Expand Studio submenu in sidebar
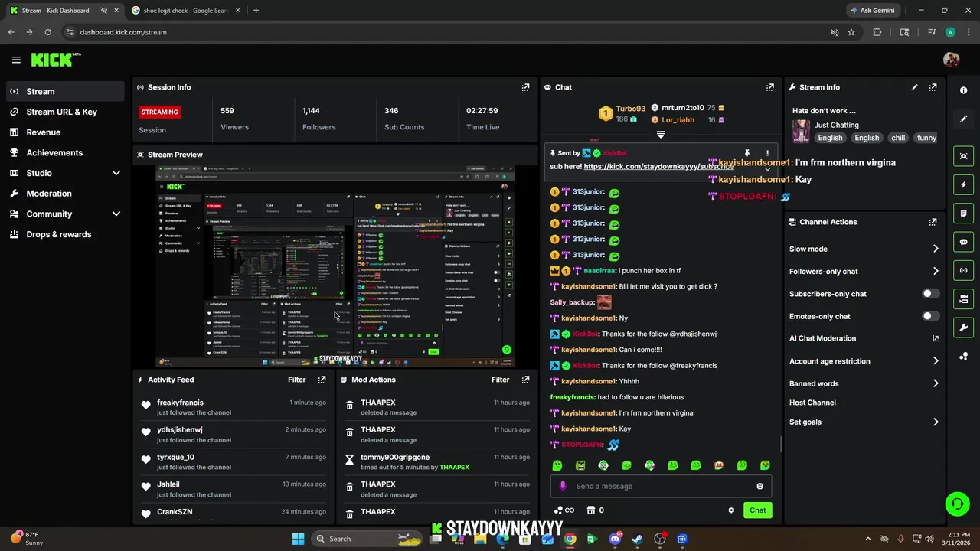The height and width of the screenshot is (551, 980). pos(116,173)
